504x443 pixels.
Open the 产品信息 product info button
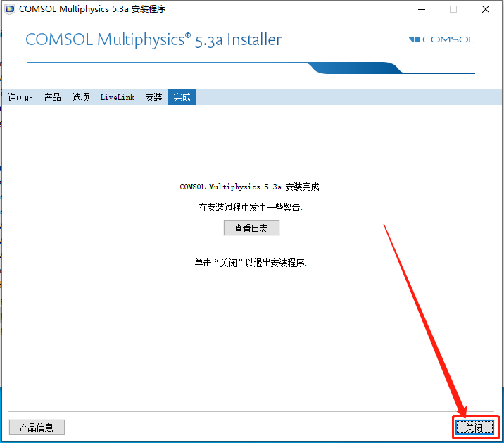37,428
